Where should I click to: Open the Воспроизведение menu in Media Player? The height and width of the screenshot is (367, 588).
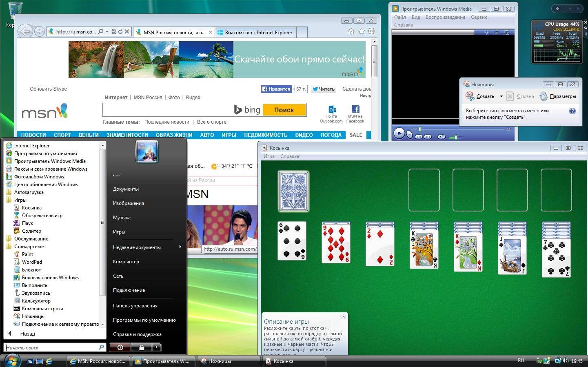coord(445,17)
